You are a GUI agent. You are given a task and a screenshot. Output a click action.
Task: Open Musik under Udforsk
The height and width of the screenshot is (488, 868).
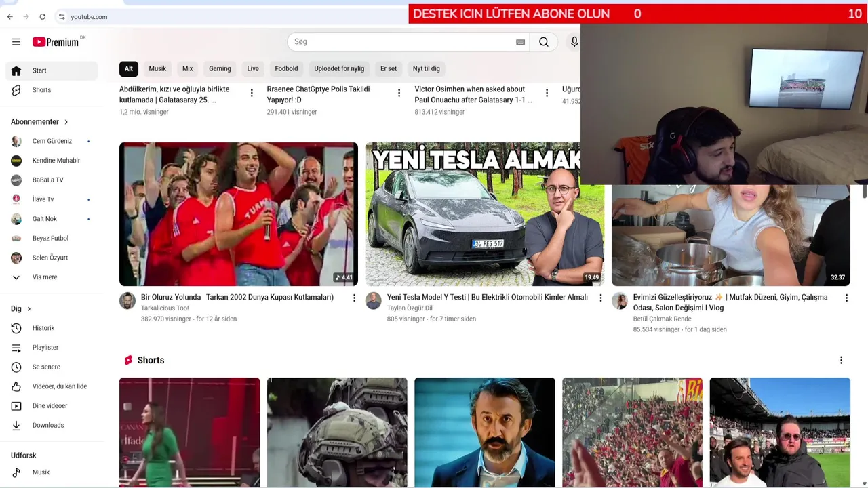[x=52, y=472]
